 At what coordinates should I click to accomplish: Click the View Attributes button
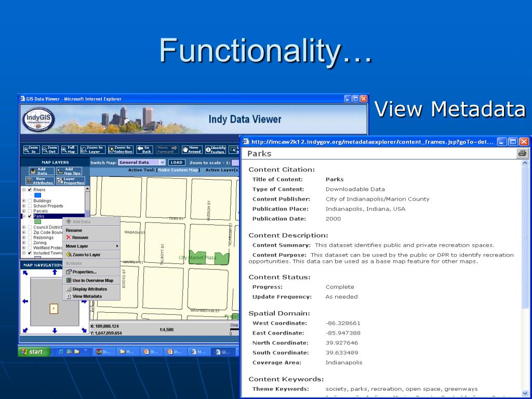pyautogui.click(x=39, y=181)
